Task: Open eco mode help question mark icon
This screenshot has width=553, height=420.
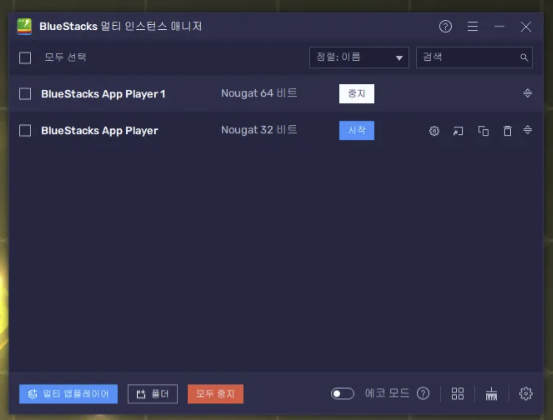Action: (423, 393)
